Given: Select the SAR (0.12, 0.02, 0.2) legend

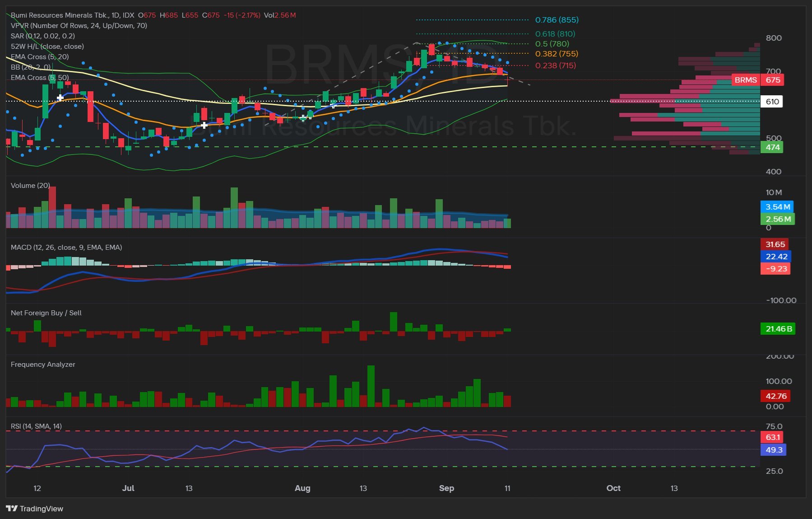Looking at the screenshot, I should click(x=43, y=36).
